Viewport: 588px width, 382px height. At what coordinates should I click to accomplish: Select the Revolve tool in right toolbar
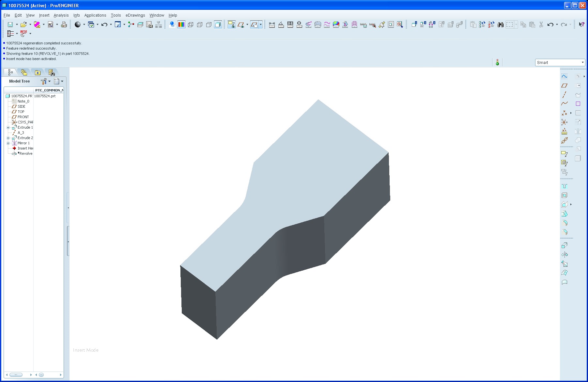[565, 254]
